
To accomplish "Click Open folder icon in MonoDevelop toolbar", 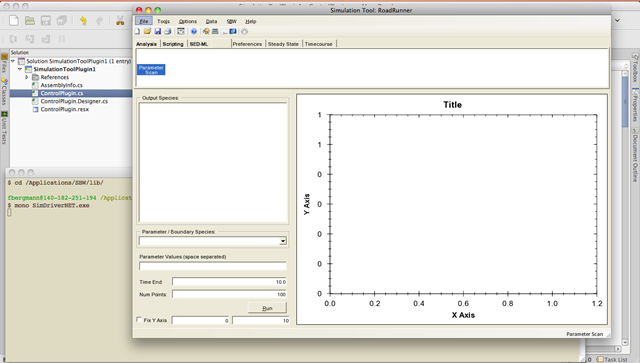I will [30, 20].
